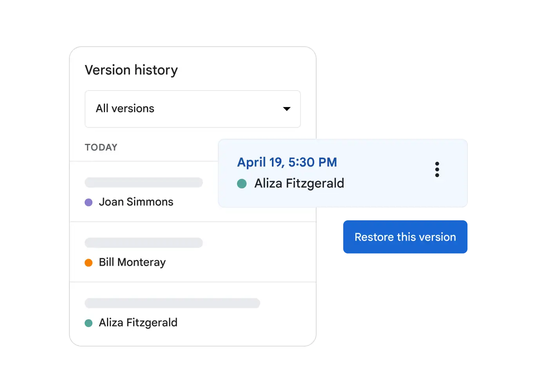Click purple dot beside Joan Simmons
This screenshot has height=392, width=536.
point(89,202)
